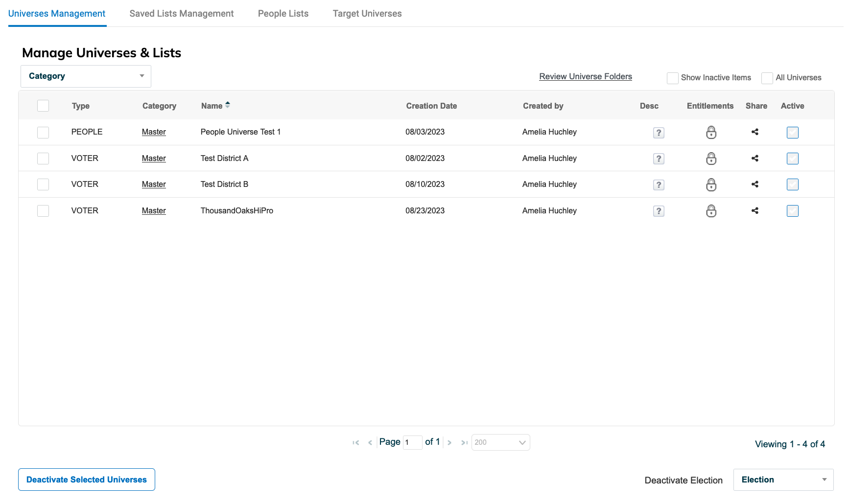Click the 08/23/2023 creation date cell
The width and height of the screenshot is (849, 504).
click(x=425, y=211)
